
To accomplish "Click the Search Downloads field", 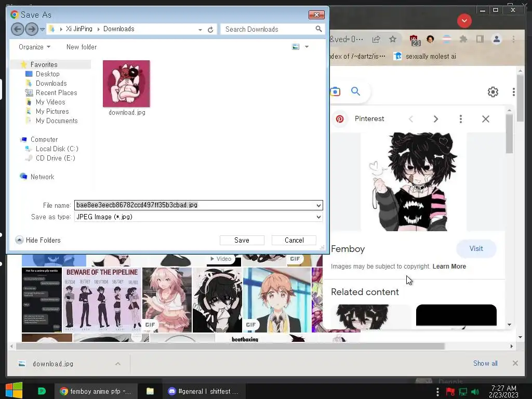I will click(268, 29).
